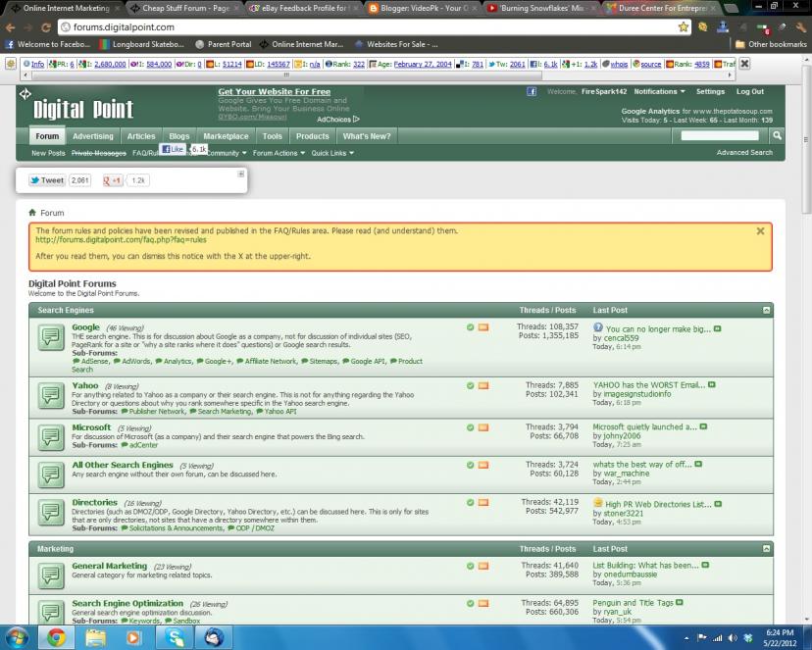Click the AdChoices arrow
Viewport: 812px width, 650px height.
(x=356, y=120)
